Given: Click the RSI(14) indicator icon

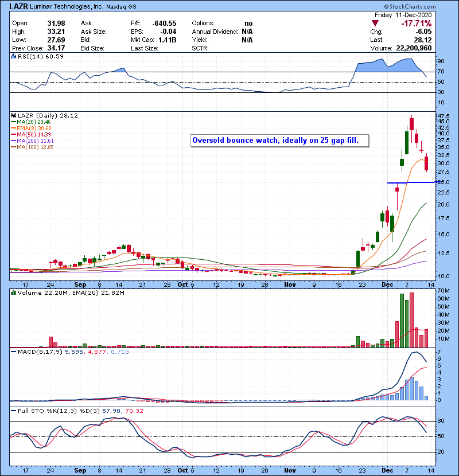Looking at the screenshot, I should coord(13,56).
